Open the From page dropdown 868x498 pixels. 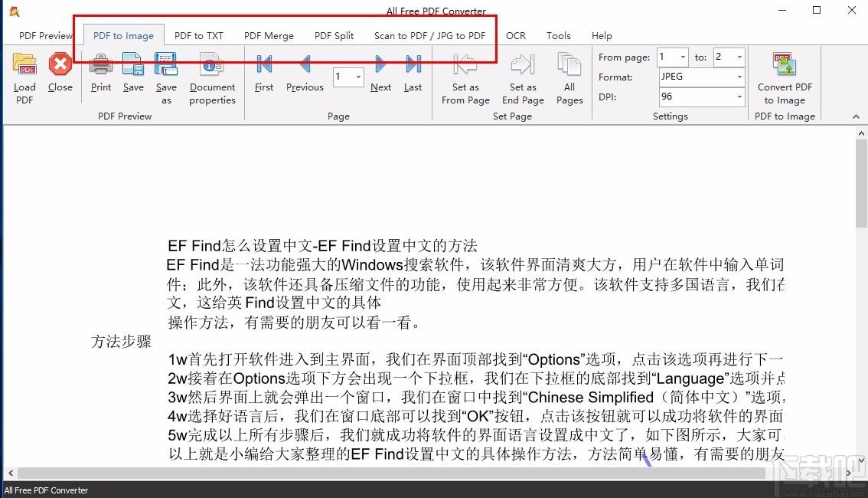683,57
